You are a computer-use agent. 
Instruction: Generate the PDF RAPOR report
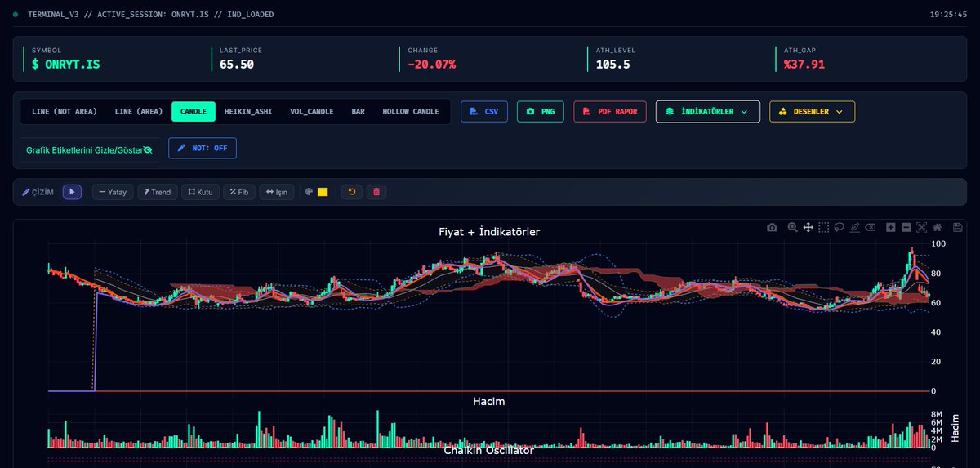point(611,111)
